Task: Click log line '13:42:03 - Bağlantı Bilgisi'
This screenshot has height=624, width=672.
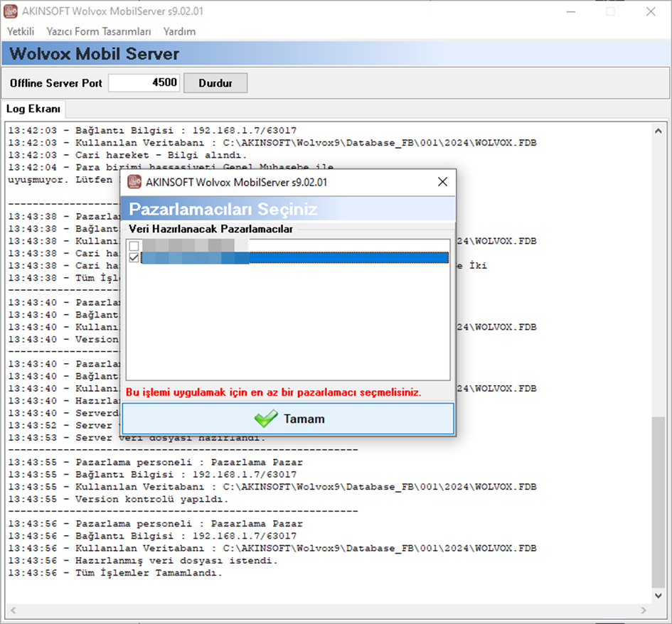Action: coord(152,130)
